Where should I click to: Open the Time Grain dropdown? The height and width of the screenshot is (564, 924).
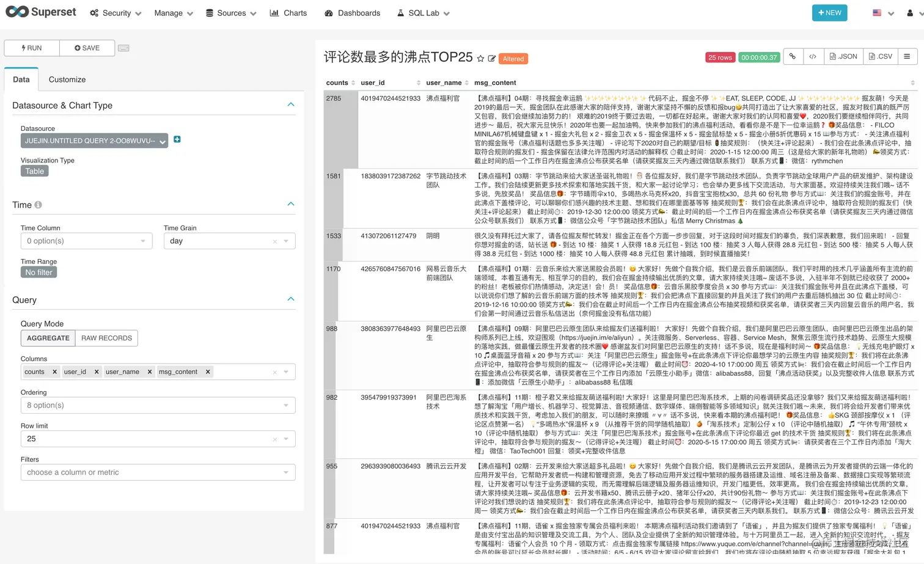pos(229,241)
